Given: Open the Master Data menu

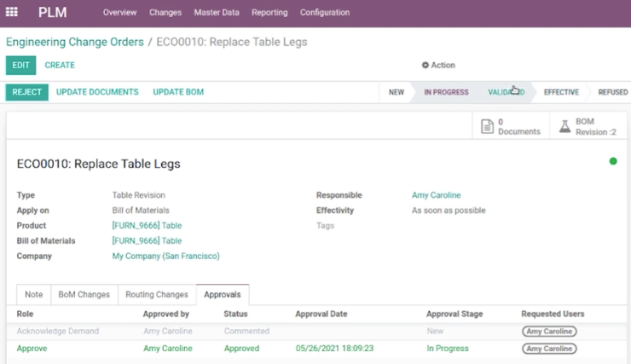Looking at the screenshot, I should 217,13.
